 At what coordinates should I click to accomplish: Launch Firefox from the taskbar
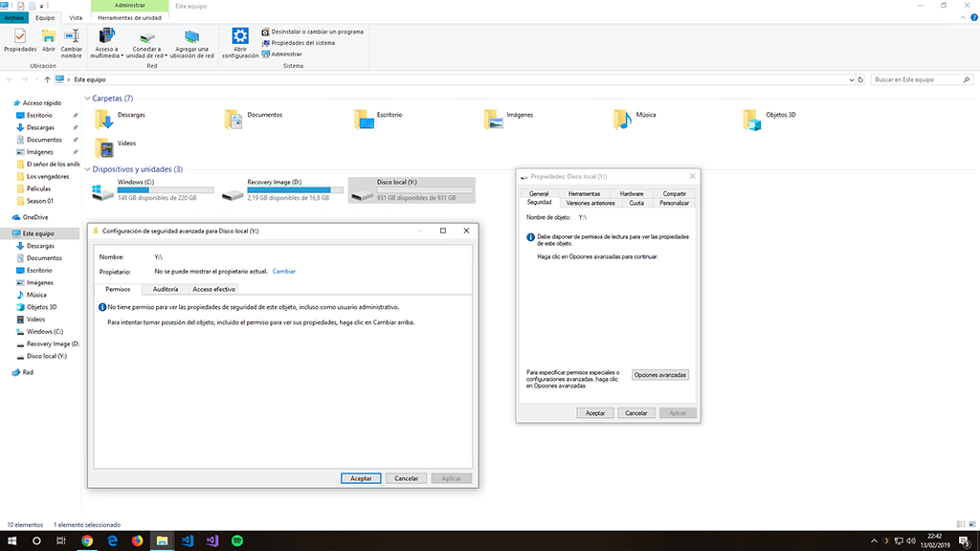[137, 540]
